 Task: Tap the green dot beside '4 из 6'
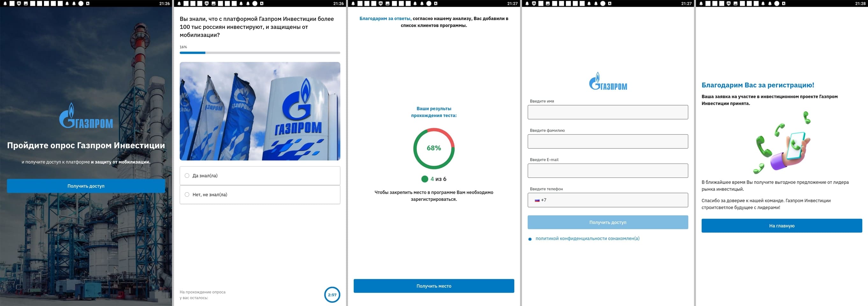coord(424,179)
